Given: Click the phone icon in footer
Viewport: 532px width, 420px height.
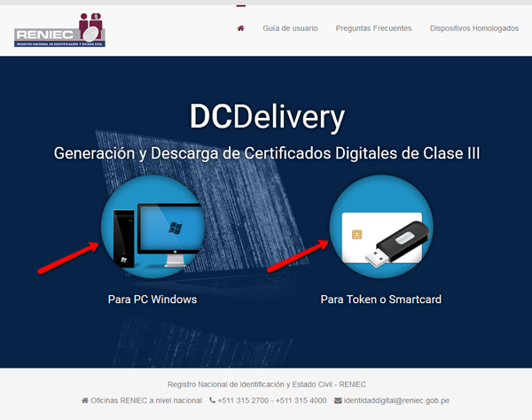Looking at the screenshot, I should pos(213,401).
